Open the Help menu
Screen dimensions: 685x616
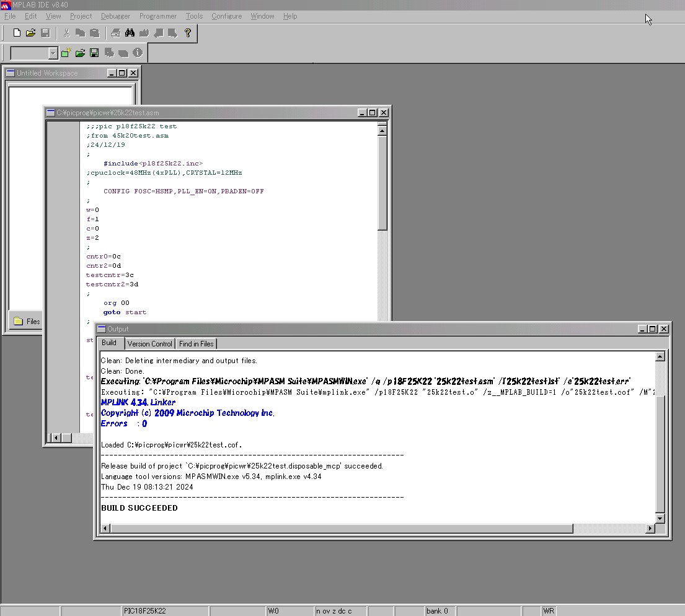(289, 16)
